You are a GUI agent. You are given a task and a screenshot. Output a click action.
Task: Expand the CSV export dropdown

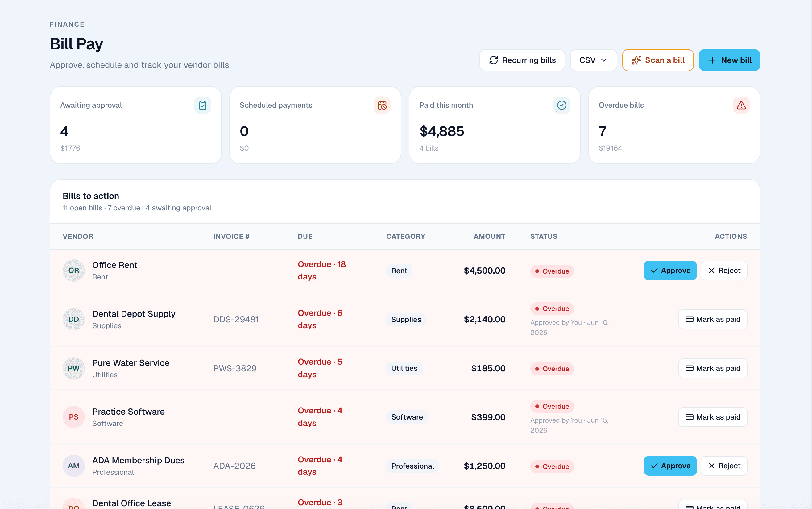(x=593, y=60)
